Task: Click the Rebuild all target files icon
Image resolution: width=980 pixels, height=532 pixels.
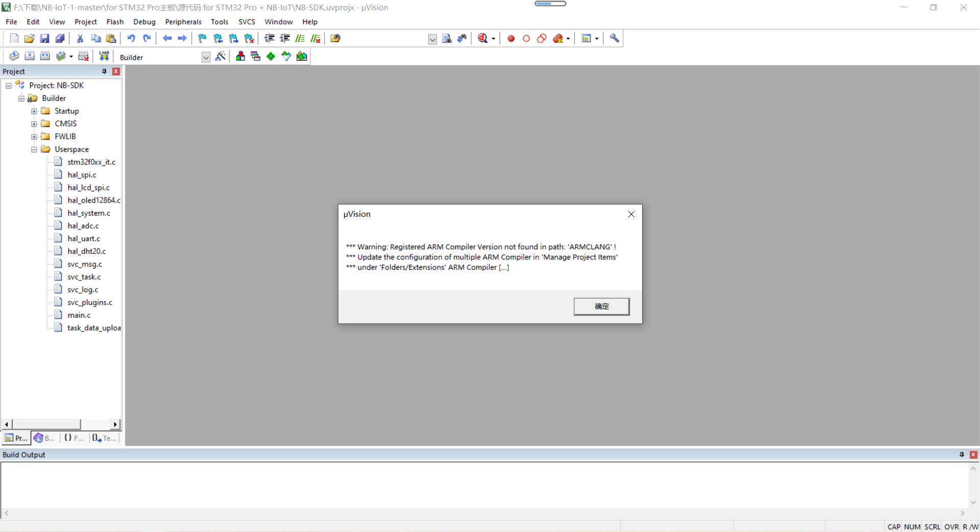Action: tap(45, 56)
